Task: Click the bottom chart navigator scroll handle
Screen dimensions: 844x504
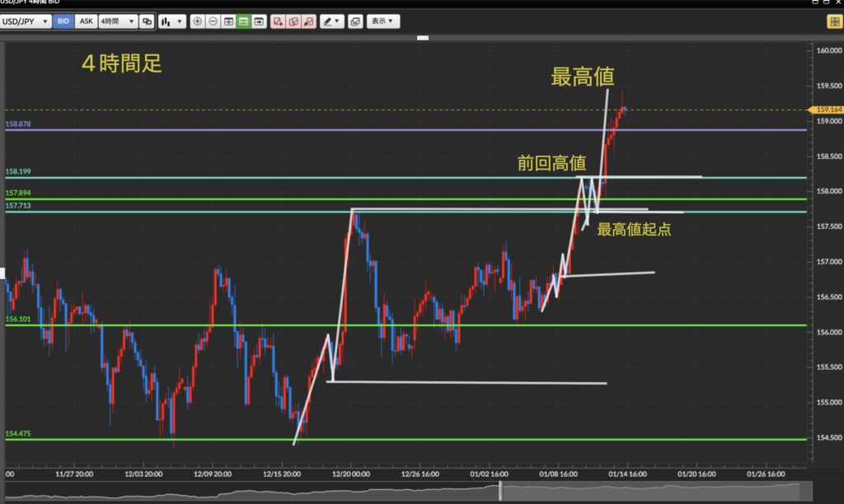Action: pos(500,491)
